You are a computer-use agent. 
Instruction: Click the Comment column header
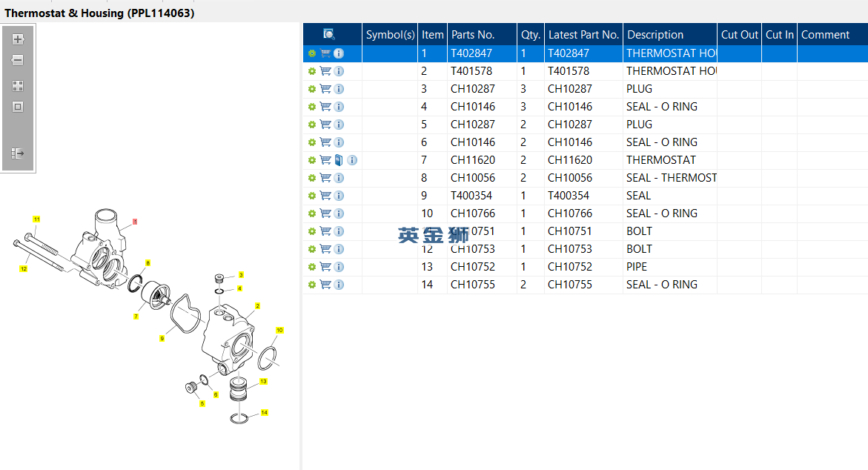(x=832, y=34)
